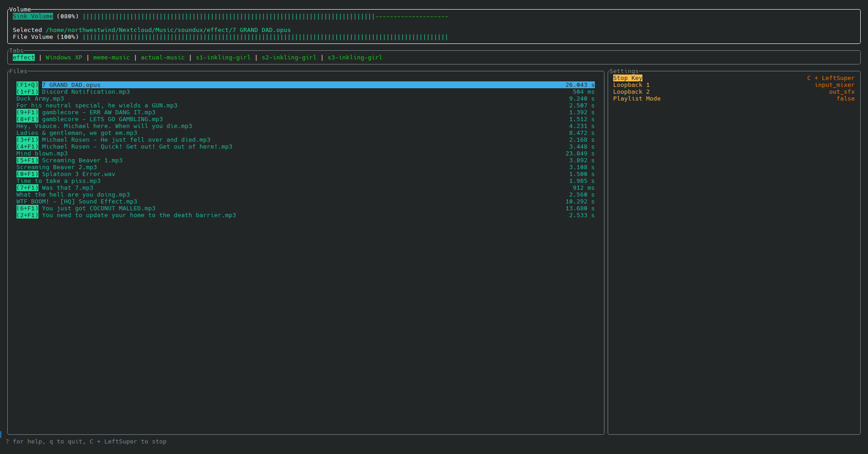Viewport: 868px width, 454px height.
Task: Click the (7+F1) hotkey badge
Action: click(x=27, y=188)
